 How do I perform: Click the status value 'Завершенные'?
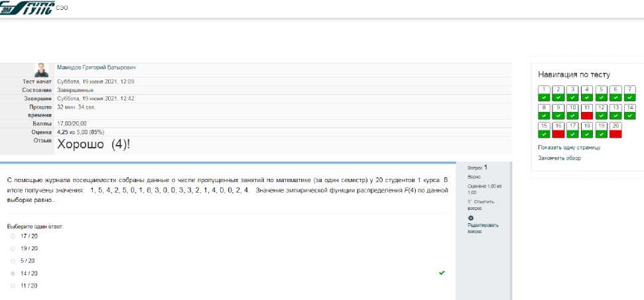pos(75,90)
